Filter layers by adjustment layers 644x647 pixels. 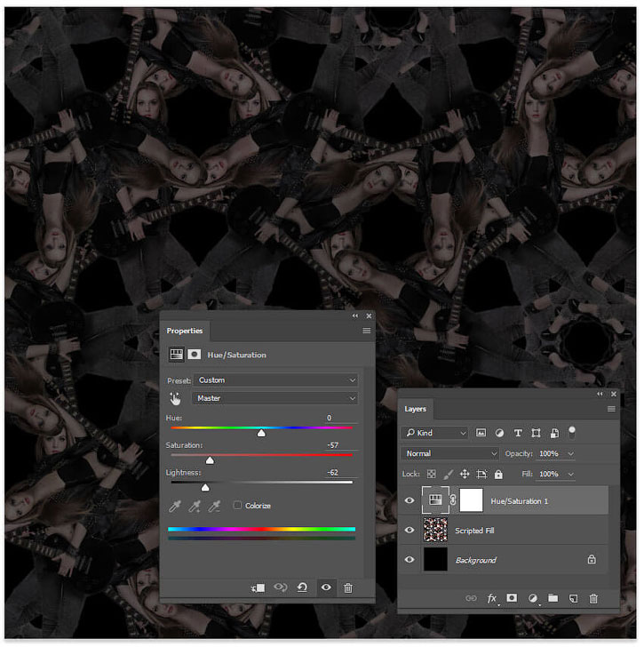501,435
